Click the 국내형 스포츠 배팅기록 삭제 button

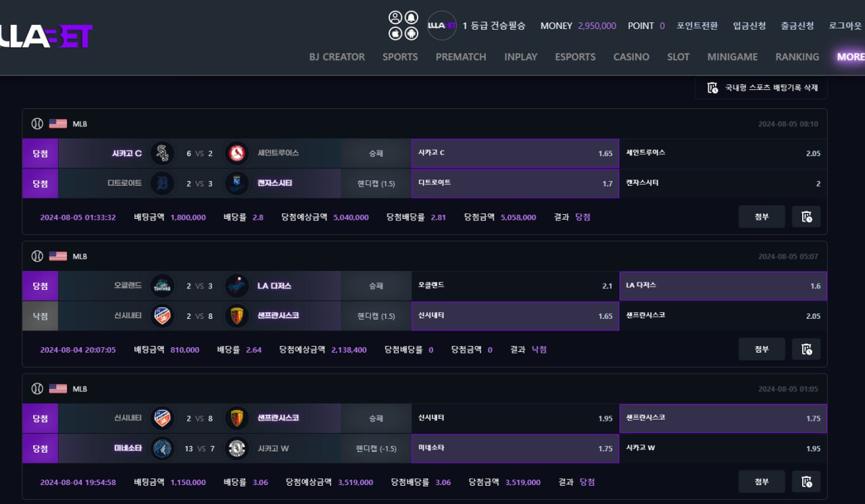761,88
